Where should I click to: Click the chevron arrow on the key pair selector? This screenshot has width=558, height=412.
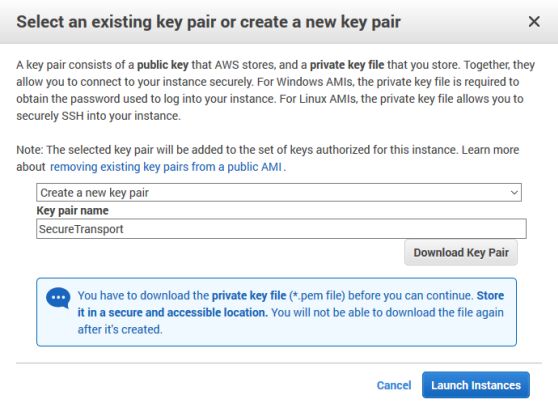[514, 192]
